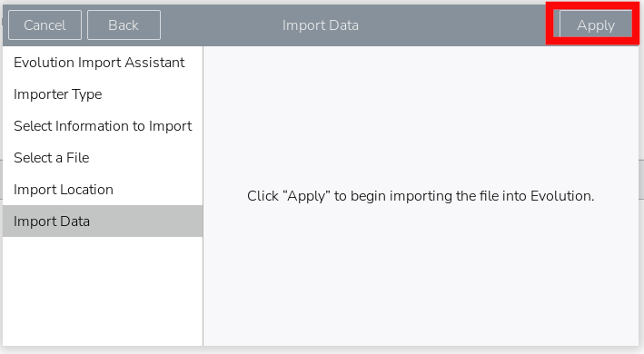Click the Import Data header title
Image resolution: width=644 pixels, height=354 pixels.
pos(321,25)
